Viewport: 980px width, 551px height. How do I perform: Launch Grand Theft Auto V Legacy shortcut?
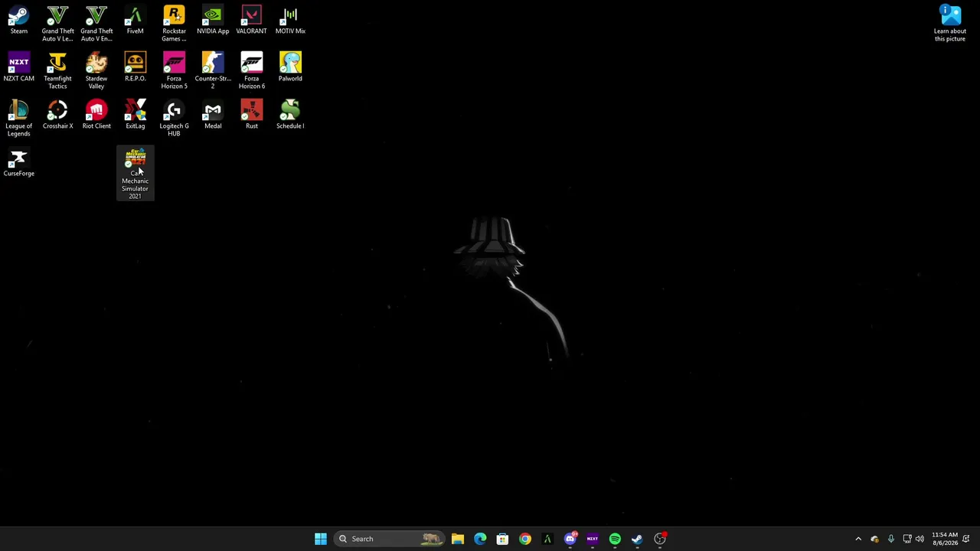click(57, 24)
